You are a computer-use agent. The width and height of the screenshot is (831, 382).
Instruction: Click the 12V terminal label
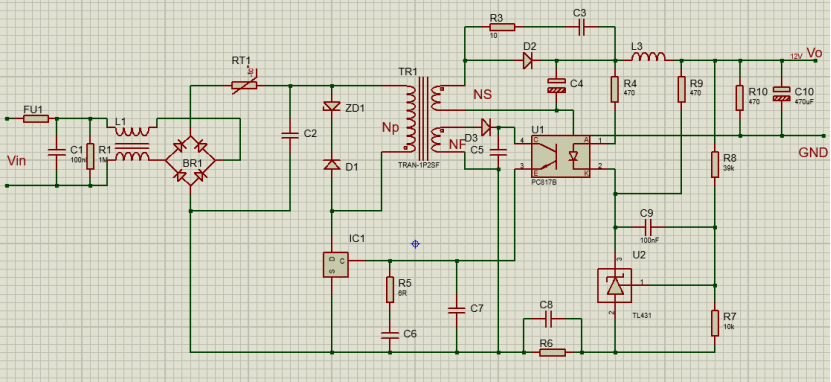pyautogui.click(x=797, y=56)
